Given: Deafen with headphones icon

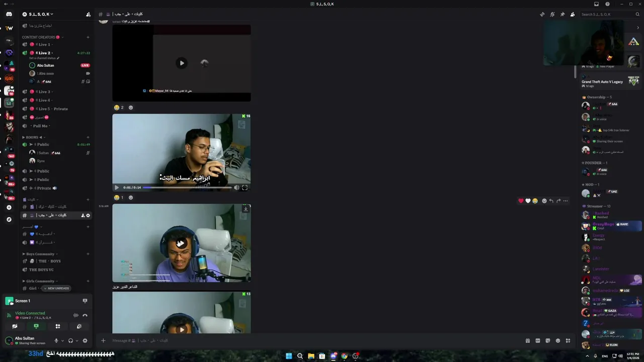Looking at the screenshot, I should click(x=70, y=340).
